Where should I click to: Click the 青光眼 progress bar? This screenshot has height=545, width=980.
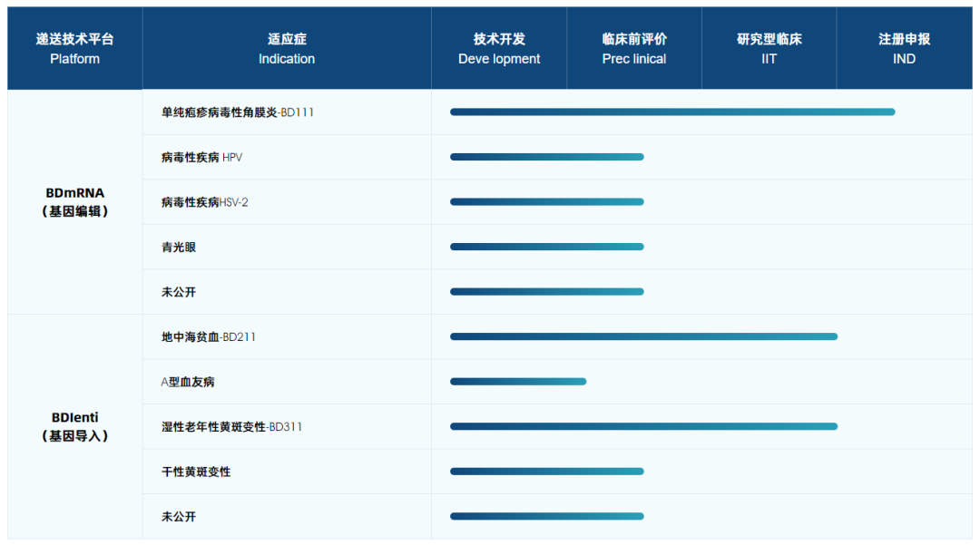click(547, 247)
